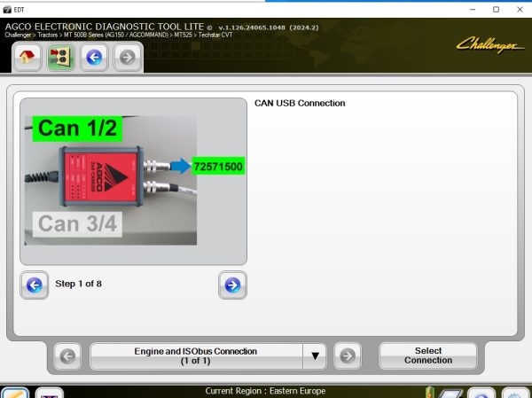Screen dimensions: 532x398
Task: Click the Step 1 of 8 label
Action: [x=78, y=284]
